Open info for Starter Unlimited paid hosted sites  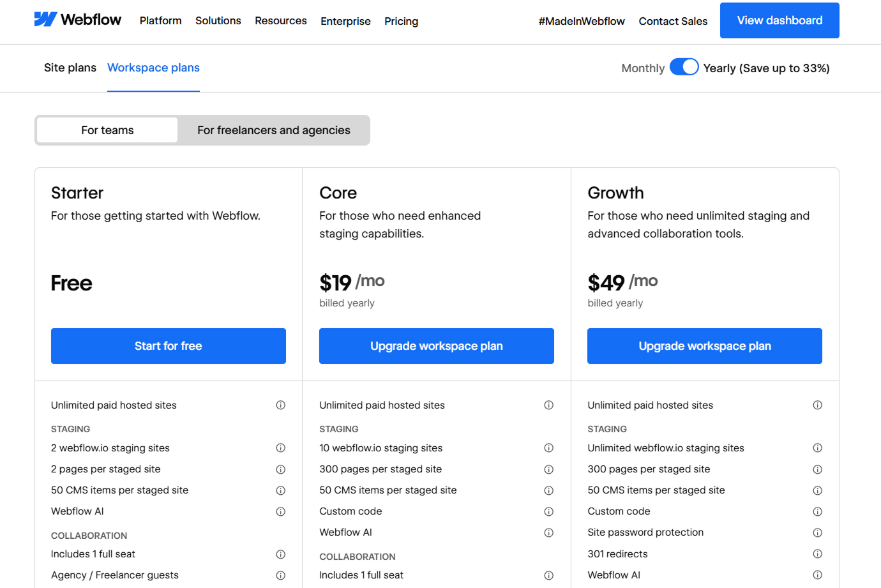pyautogui.click(x=280, y=405)
